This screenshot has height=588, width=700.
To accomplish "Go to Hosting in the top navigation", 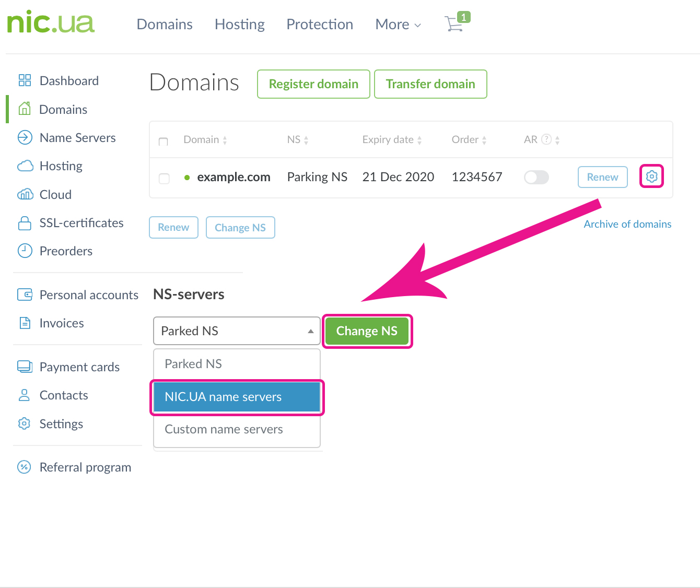I will coord(239,25).
